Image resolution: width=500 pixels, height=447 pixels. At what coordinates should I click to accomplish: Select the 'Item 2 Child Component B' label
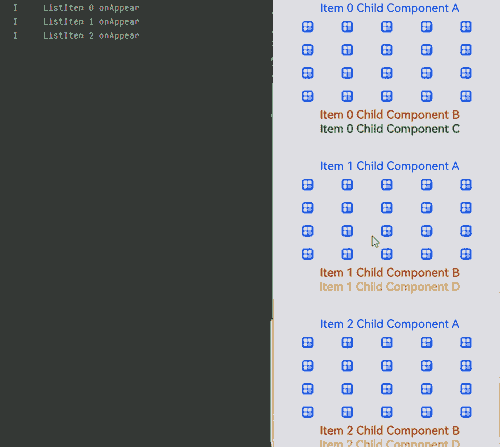point(389,431)
